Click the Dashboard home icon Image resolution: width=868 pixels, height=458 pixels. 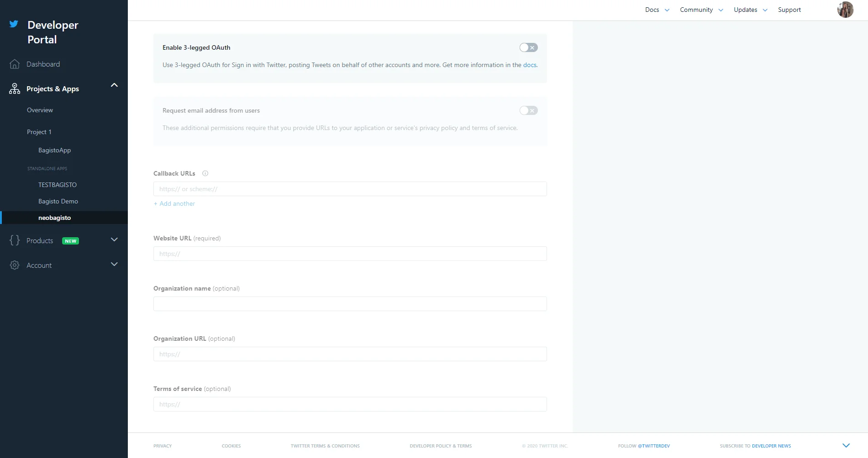[x=15, y=64]
